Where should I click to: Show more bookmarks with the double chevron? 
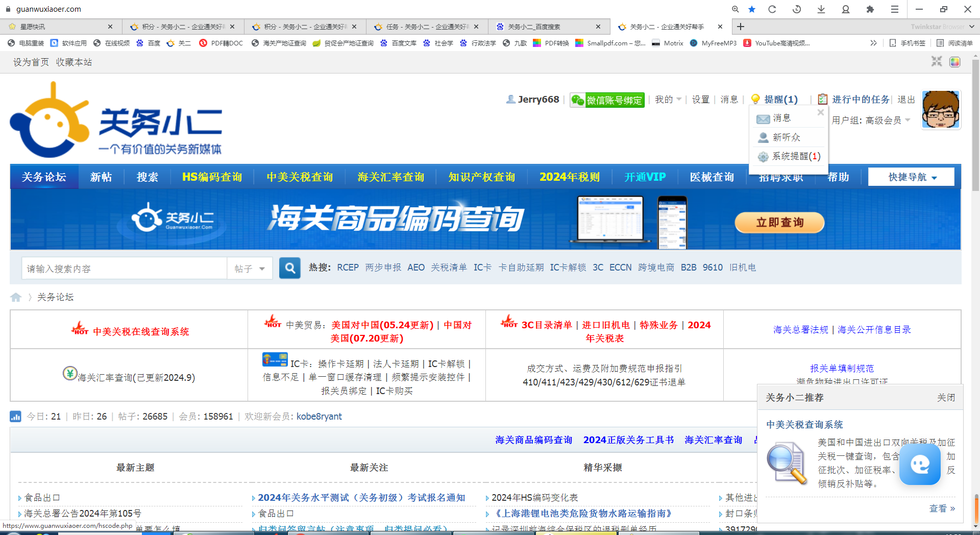[873, 43]
